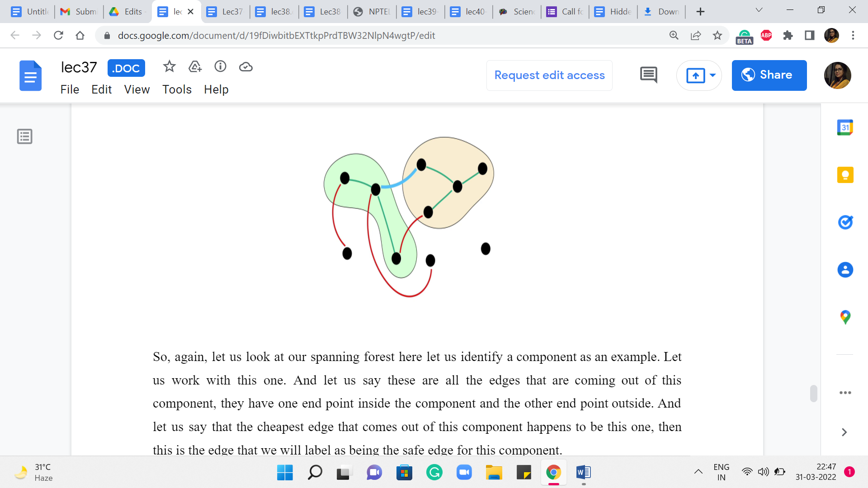Viewport: 868px width, 488px height.
Task: Click the document status cloud icon
Action: coord(245,67)
